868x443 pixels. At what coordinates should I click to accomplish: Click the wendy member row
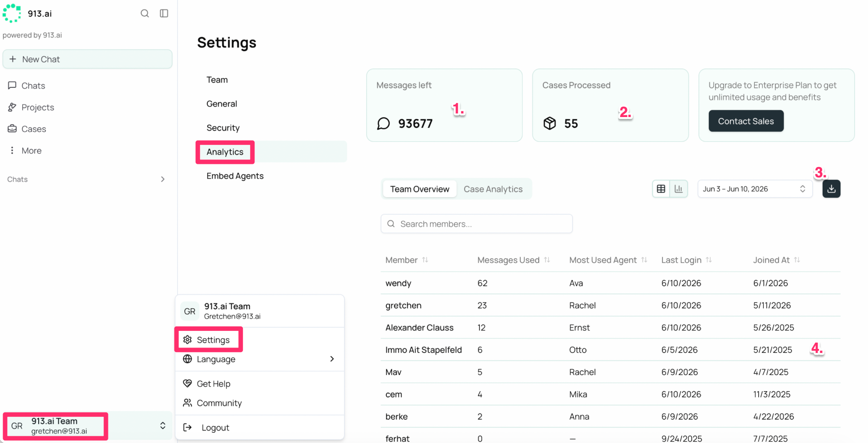pos(610,283)
